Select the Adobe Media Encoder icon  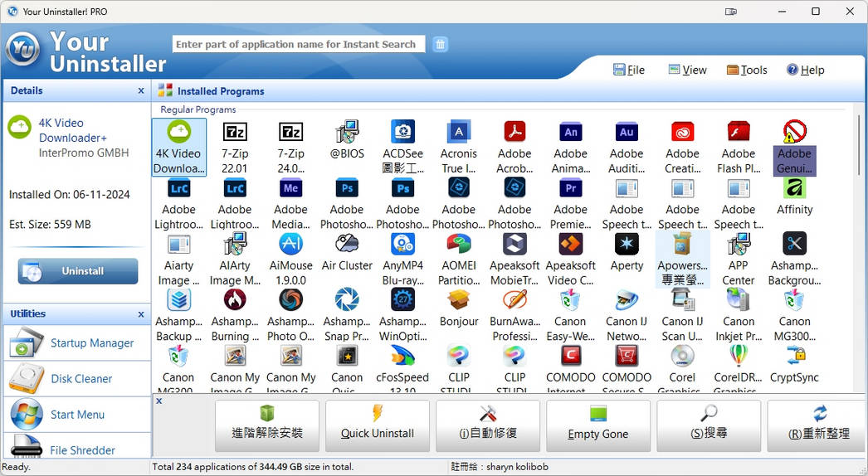pyautogui.click(x=290, y=187)
